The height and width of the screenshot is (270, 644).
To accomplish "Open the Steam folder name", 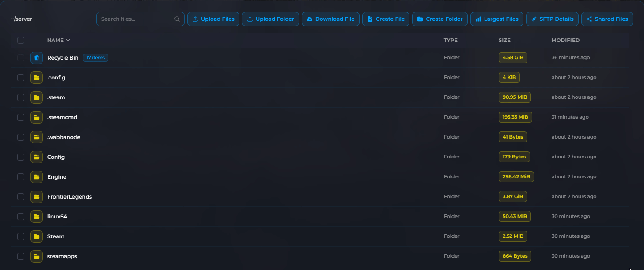I will tap(56, 236).
